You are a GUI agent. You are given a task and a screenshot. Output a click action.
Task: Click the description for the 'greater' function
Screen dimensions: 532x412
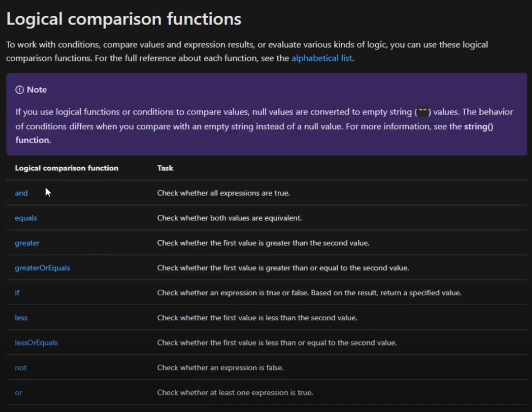(263, 243)
